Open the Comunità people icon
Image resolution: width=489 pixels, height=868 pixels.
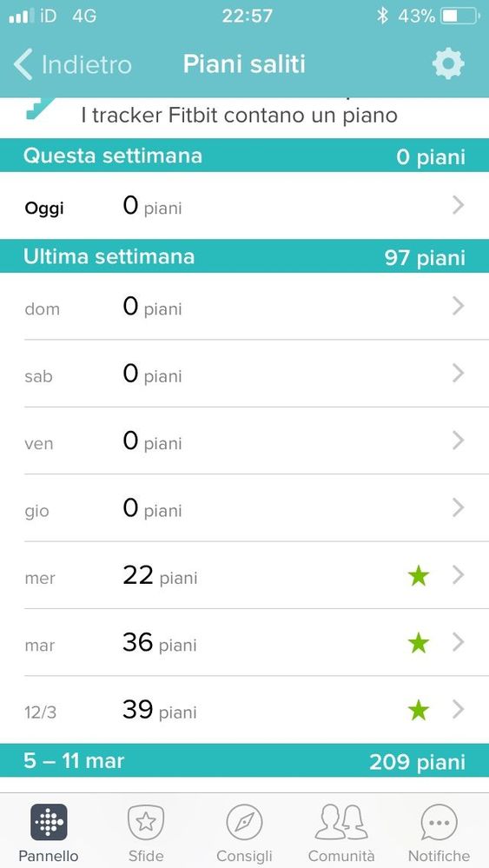pyautogui.click(x=341, y=823)
